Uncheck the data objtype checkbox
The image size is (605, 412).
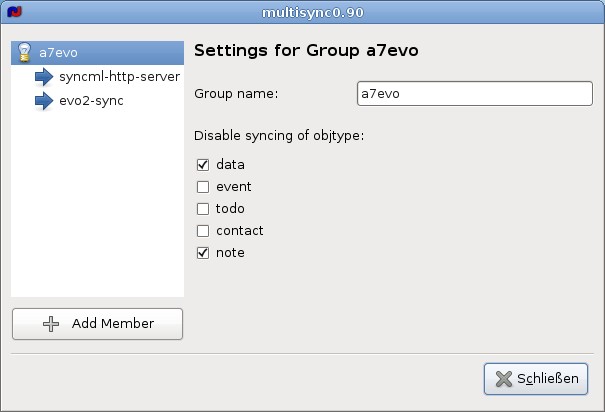click(x=203, y=165)
